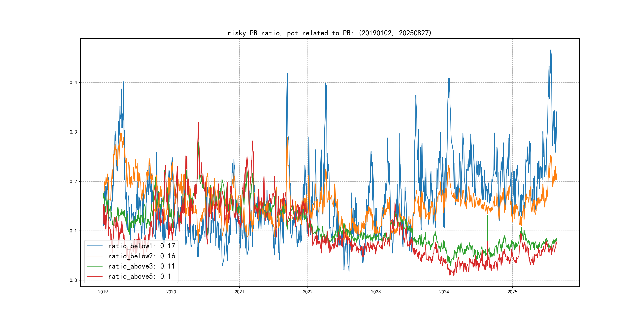This screenshot has height=322, width=644.
Task: Select the 'ratio_above5: 0.1' legend label
Action: coord(140,276)
